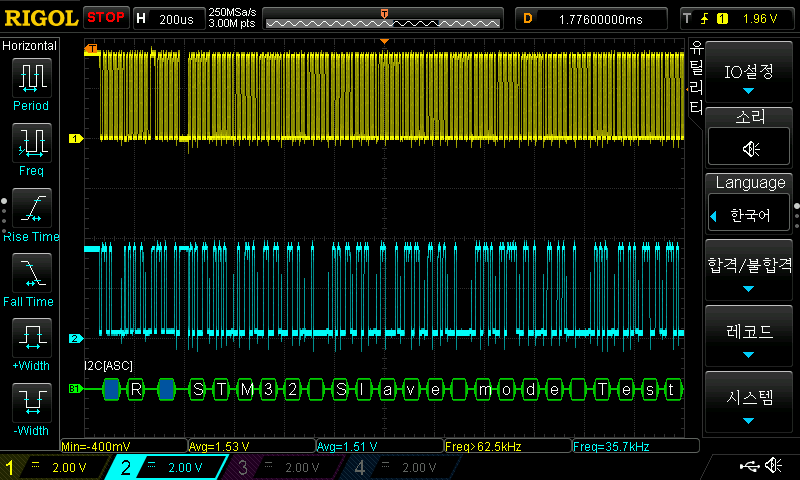Expand the 레코드 menu
This screenshot has height=480, width=800.
(749, 336)
